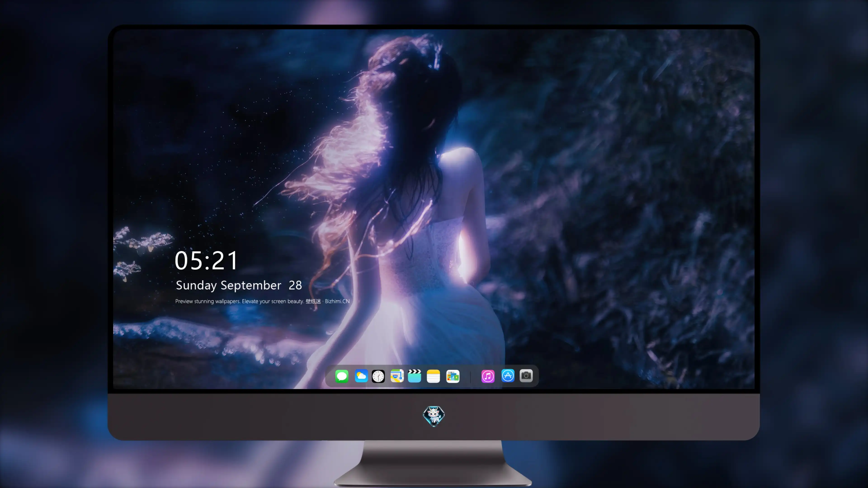Open the green Messages app in the dock

(x=342, y=376)
